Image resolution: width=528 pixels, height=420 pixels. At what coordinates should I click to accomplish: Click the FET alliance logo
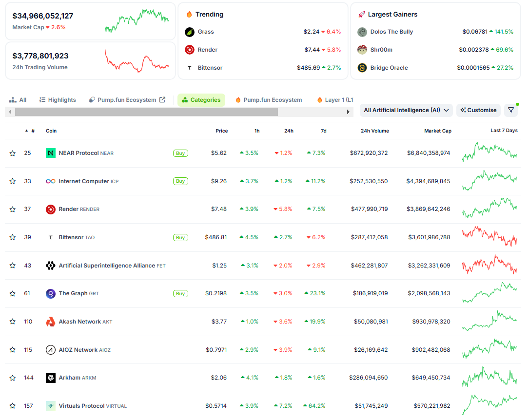(51, 266)
